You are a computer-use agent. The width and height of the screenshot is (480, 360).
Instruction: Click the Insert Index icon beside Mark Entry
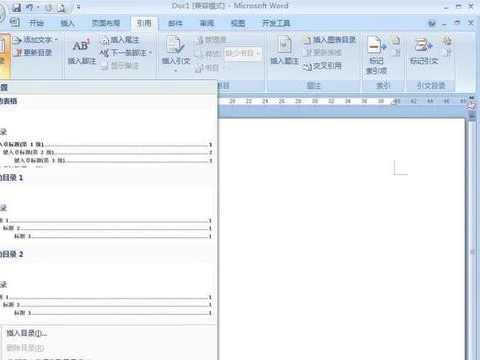coord(395,40)
